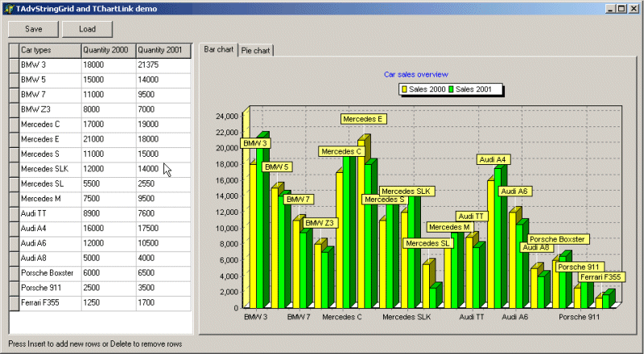Select the BMW 3 quantity 2001 cell
The width and height of the screenshot is (644, 354).
coord(163,65)
